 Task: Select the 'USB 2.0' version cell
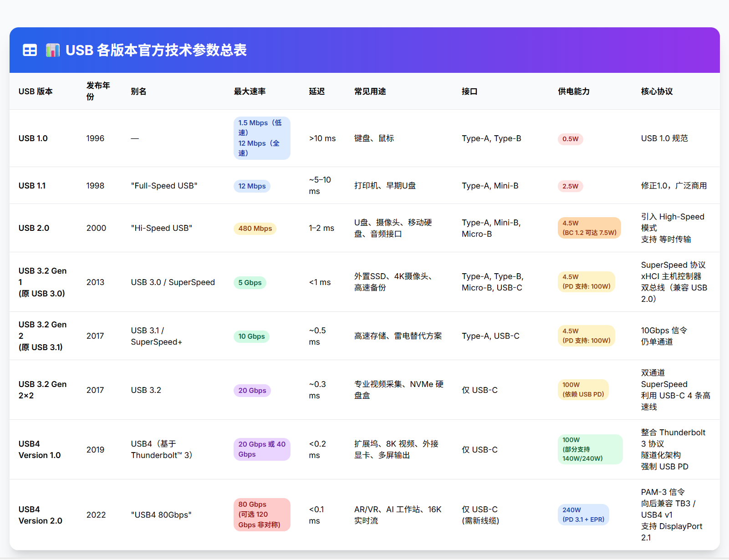(34, 228)
